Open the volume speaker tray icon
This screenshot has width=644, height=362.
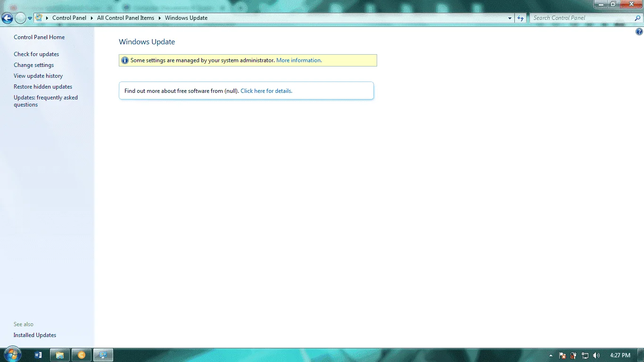pyautogui.click(x=596, y=355)
